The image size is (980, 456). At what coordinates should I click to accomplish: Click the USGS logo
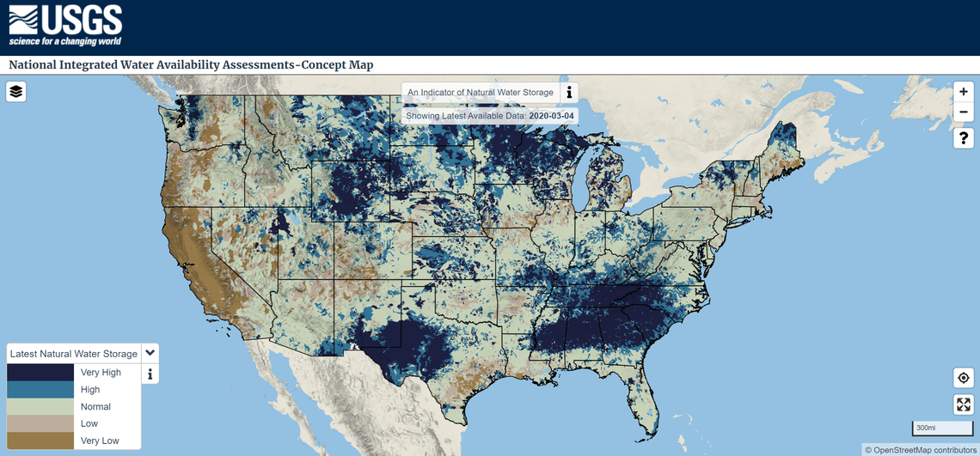(65, 26)
